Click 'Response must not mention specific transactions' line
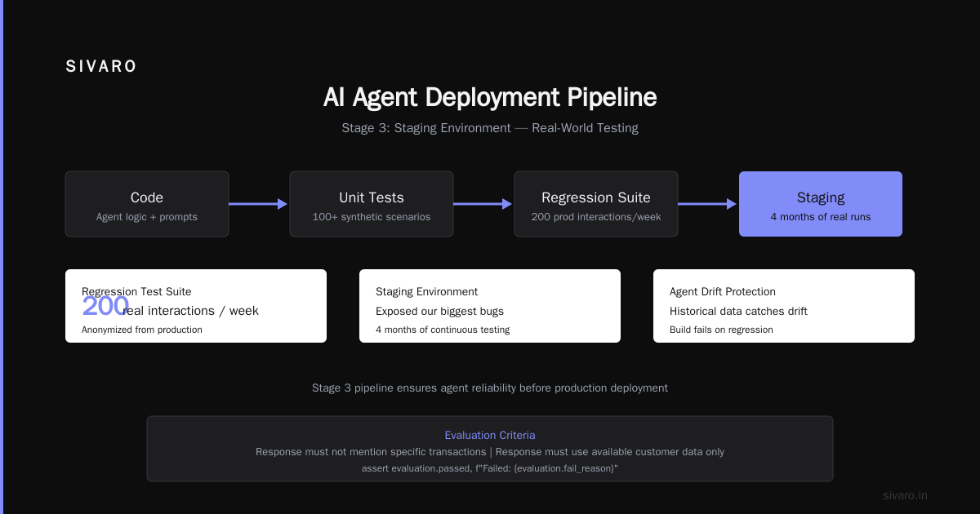The image size is (980, 514). pyautogui.click(x=490, y=452)
